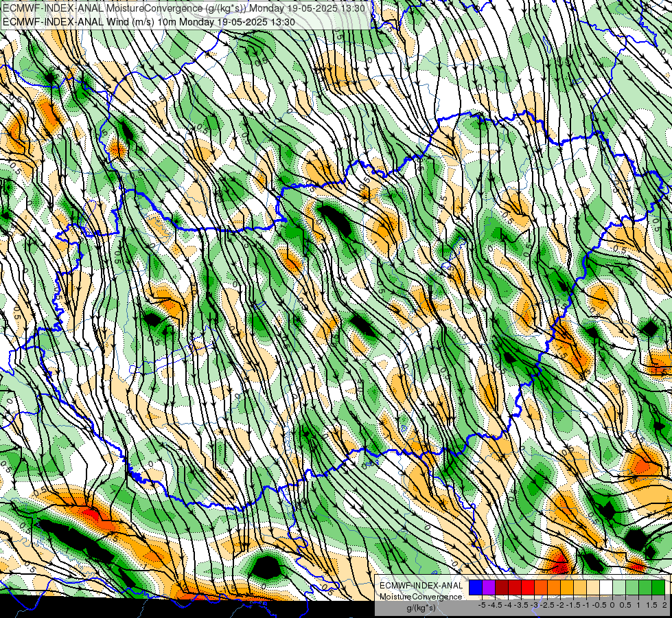Choose the light green swatch between 0.5 and 1
Screen dimensions: 672x618
pos(632,588)
